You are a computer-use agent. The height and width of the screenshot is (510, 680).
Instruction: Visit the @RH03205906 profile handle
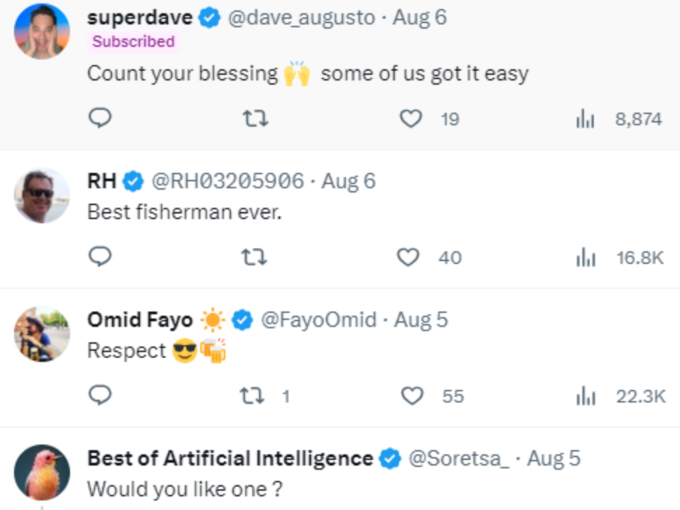coord(228,181)
